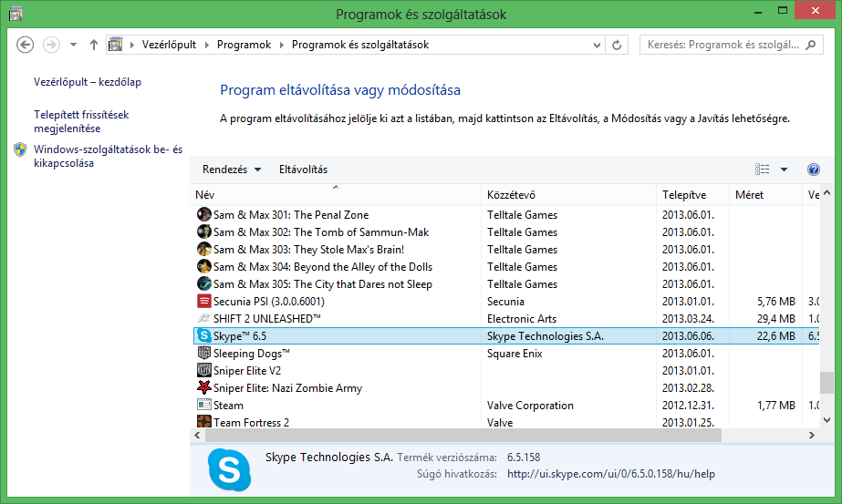The image size is (842, 504).
Task: Select the Sleeping Dogs™ entry
Action: tap(251, 354)
